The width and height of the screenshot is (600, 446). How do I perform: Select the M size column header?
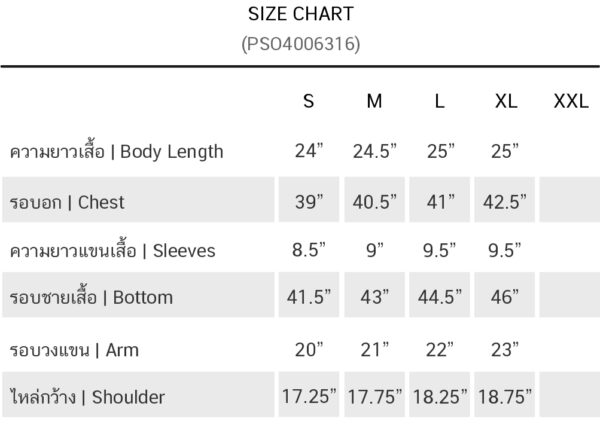tap(374, 102)
